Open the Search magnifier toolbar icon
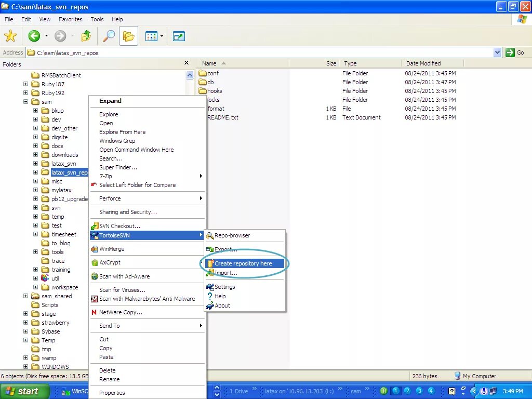 tap(109, 36)
